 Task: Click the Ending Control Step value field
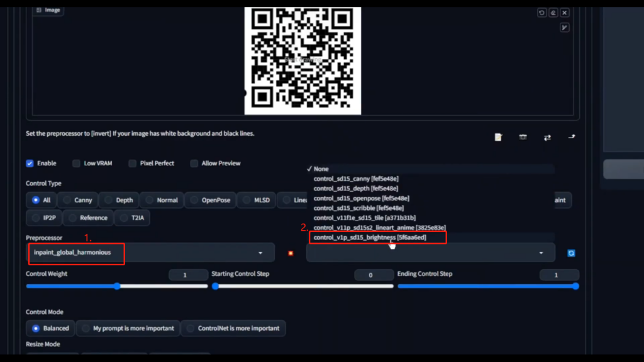click(x=559, y=275)
